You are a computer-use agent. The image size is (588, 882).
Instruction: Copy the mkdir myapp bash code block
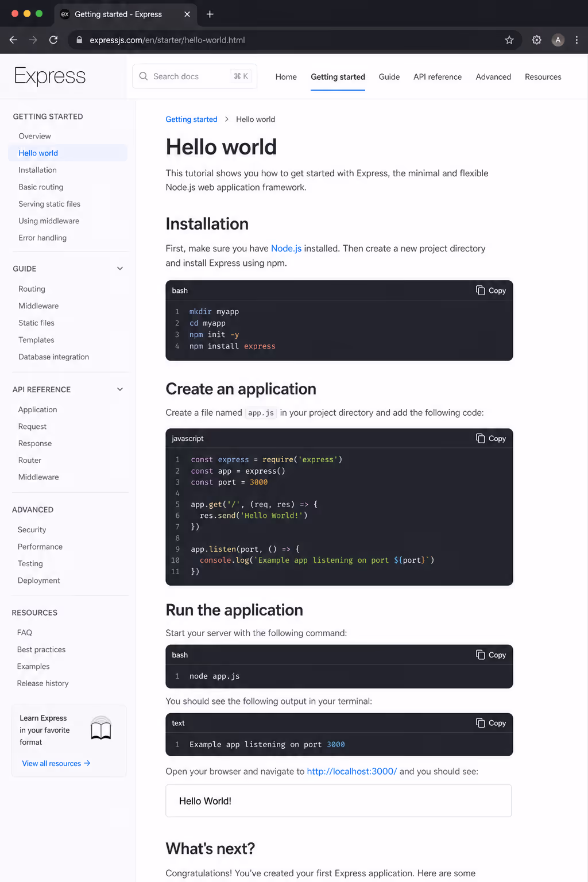[x=491, y=291]
